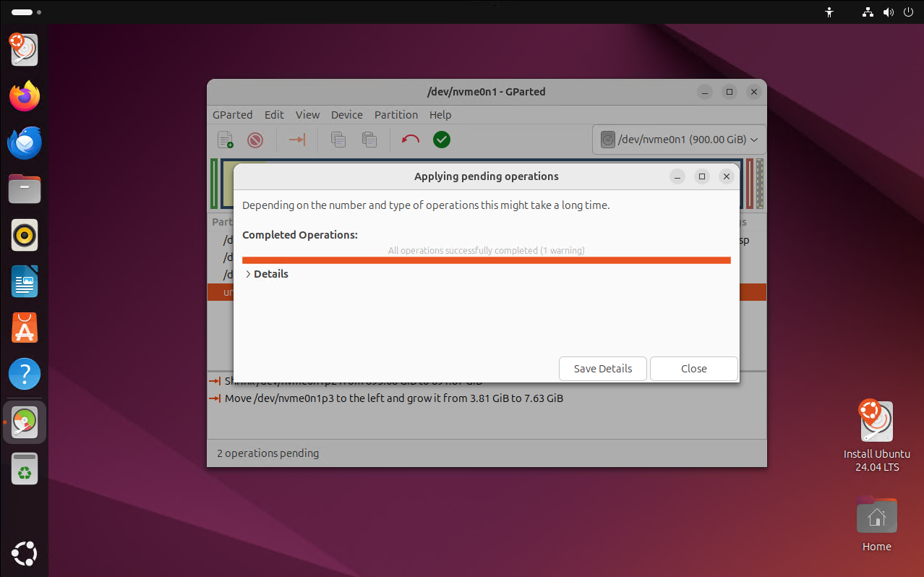Open the Device menu in GParted

(347, 115)
